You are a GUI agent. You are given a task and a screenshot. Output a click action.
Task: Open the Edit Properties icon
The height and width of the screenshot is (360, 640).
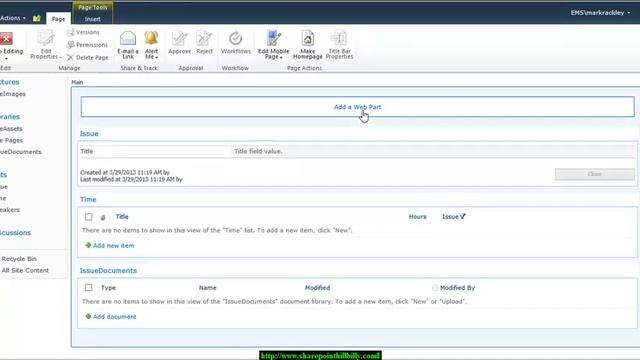[46, 38]
